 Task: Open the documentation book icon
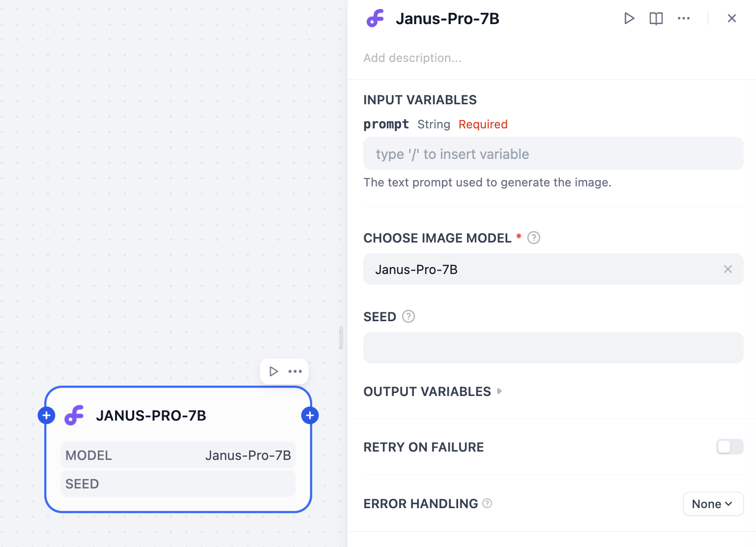(x=656, y=19)
